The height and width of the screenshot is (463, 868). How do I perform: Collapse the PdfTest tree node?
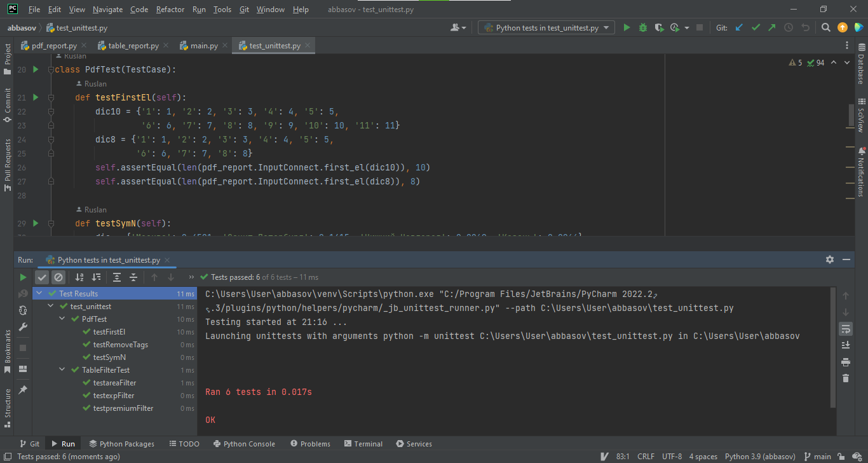pos(61,319)
